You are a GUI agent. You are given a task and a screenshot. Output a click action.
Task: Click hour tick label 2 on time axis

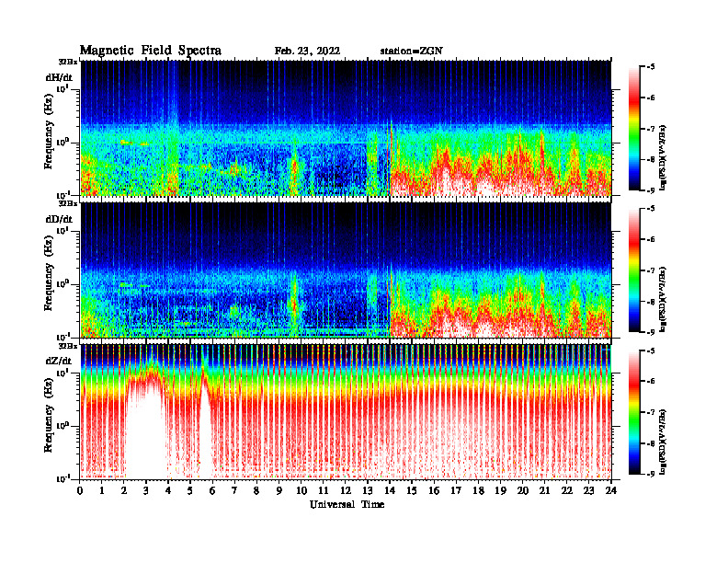pyautogui.click(x=124, y=491)
